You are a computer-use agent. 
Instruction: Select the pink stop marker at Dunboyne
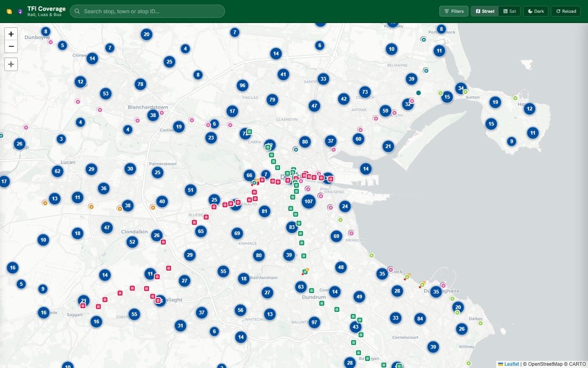click(x=50, y=42)
